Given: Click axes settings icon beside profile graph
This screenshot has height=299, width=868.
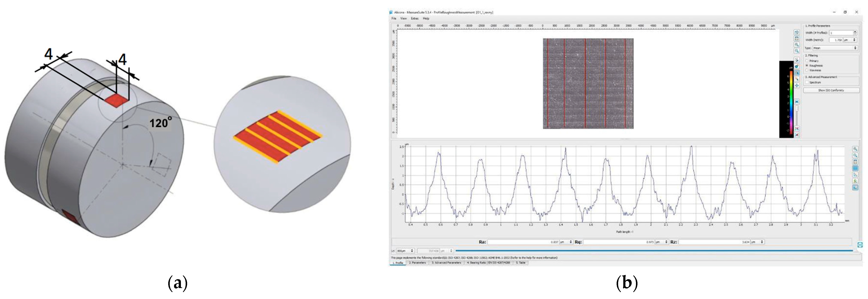Looking at the screenshot, I should (x=855, y=175).
